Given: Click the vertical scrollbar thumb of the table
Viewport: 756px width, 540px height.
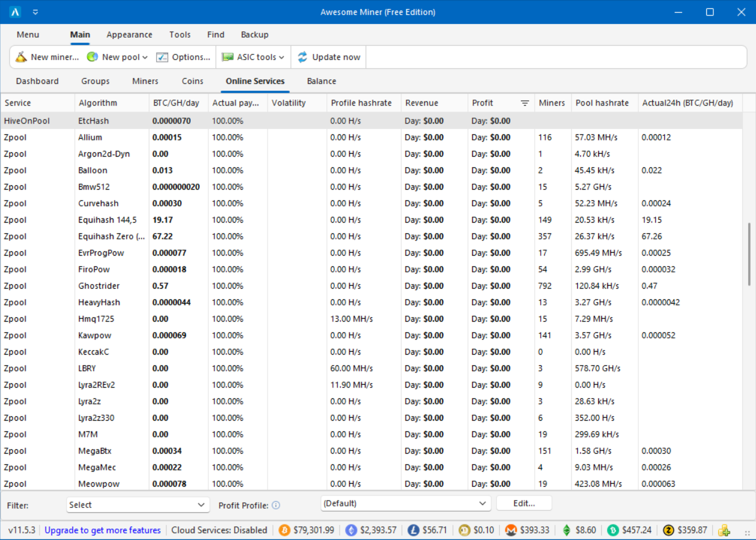Looking at the screenshot, I should point(749,254).
